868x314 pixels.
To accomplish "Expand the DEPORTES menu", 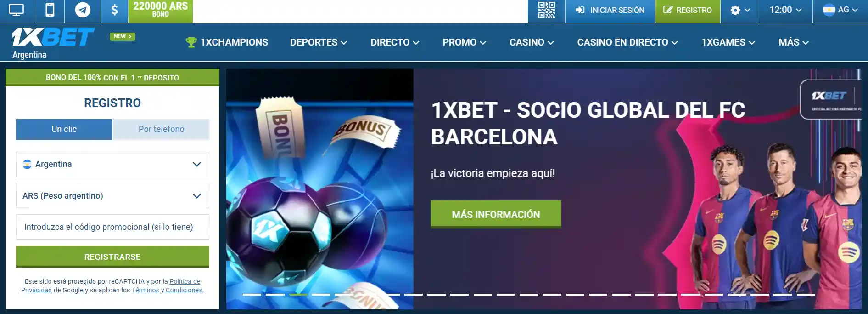I will (x=319, y=42).
